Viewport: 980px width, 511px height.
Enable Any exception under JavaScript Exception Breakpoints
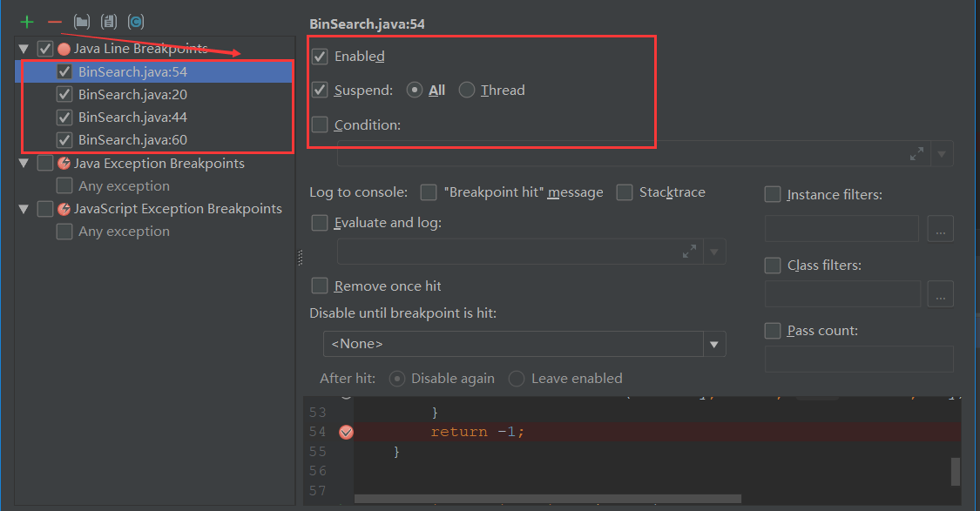64,232
